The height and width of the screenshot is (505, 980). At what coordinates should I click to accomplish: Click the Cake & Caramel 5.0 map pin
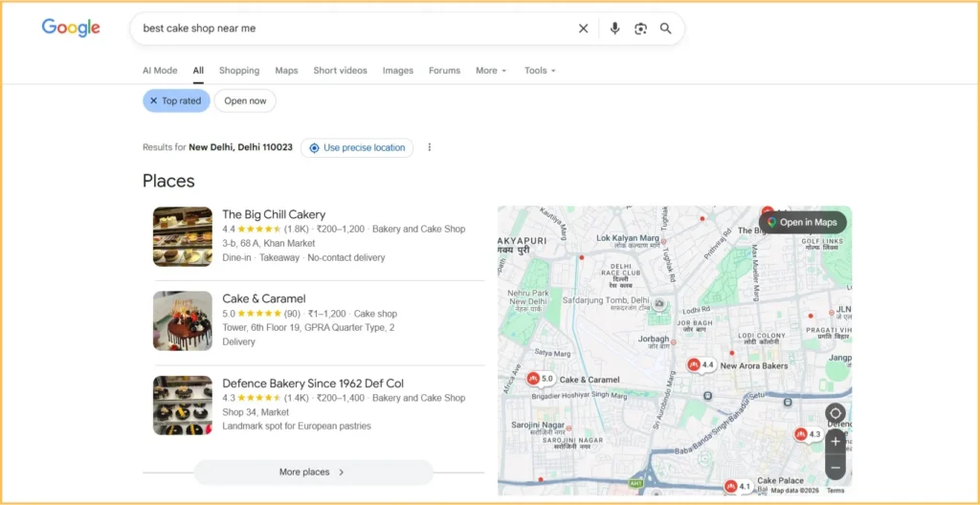(541, 379)
